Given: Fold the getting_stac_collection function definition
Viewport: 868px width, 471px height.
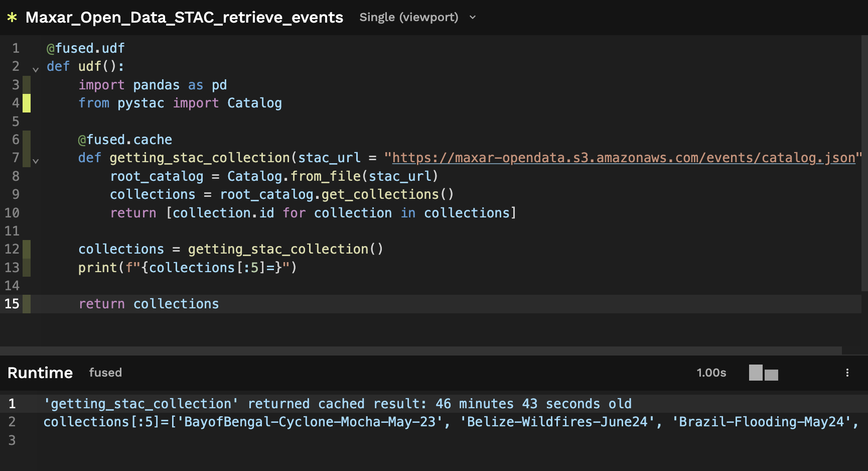Looking at the screenshot, I should (x=36, y=161).
